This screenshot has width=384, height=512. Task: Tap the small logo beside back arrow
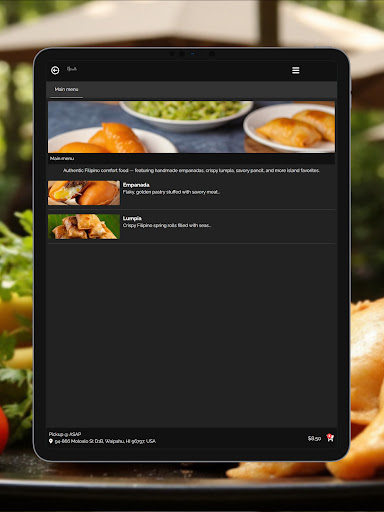coord(72,69)
